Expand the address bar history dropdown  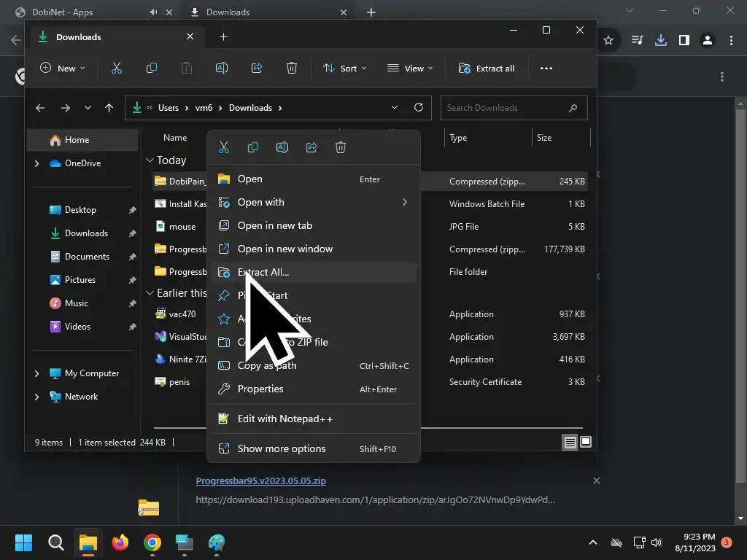pos(395,108)
